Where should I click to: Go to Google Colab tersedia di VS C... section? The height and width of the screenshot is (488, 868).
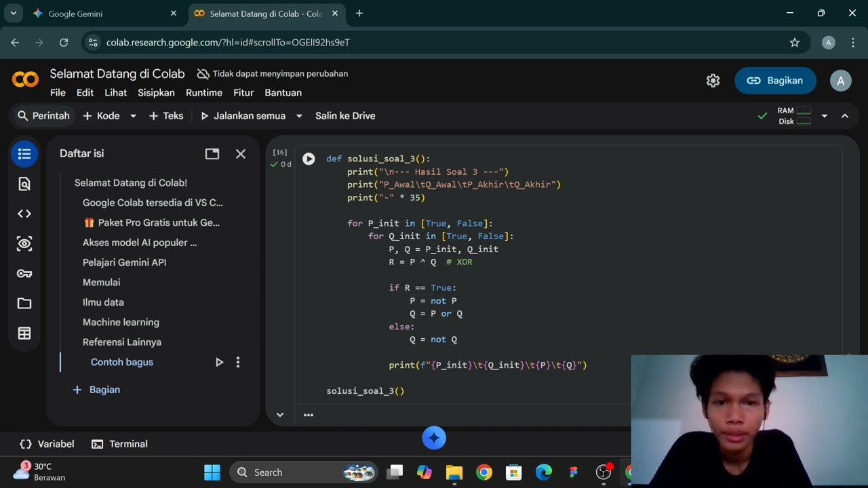click(153, 203)
